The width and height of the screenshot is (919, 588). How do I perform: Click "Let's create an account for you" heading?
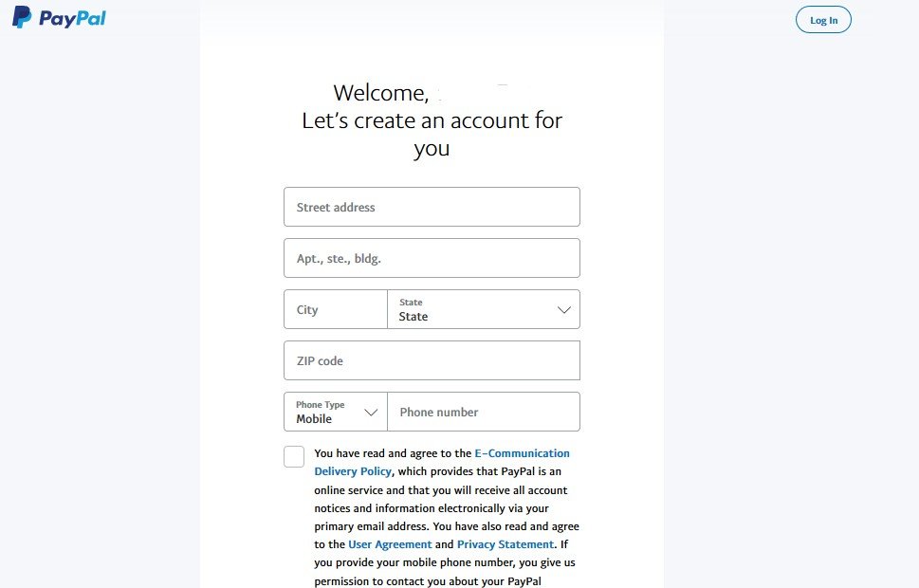432,121
